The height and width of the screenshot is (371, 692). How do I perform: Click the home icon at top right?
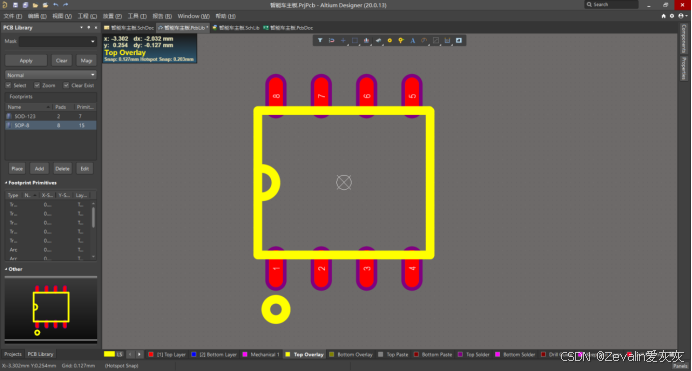click(663, 16)
